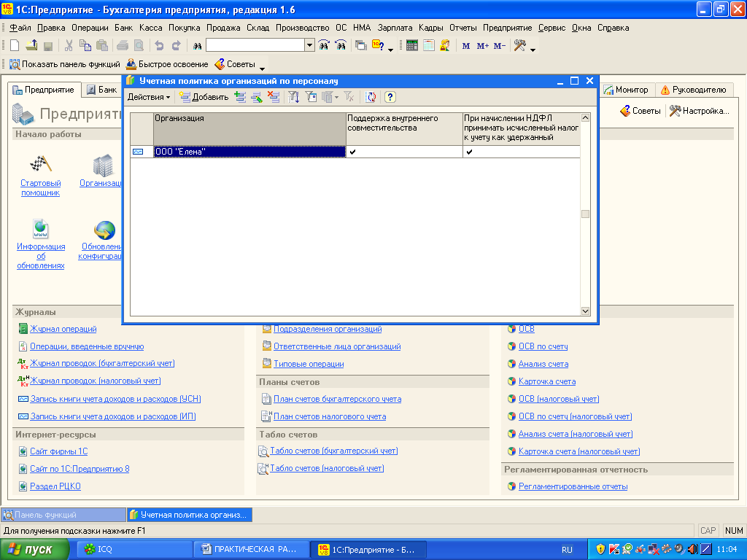This screenshot has height=560, width=747.
Task: Click into the toolbar search input field
Action: (255, 45)
